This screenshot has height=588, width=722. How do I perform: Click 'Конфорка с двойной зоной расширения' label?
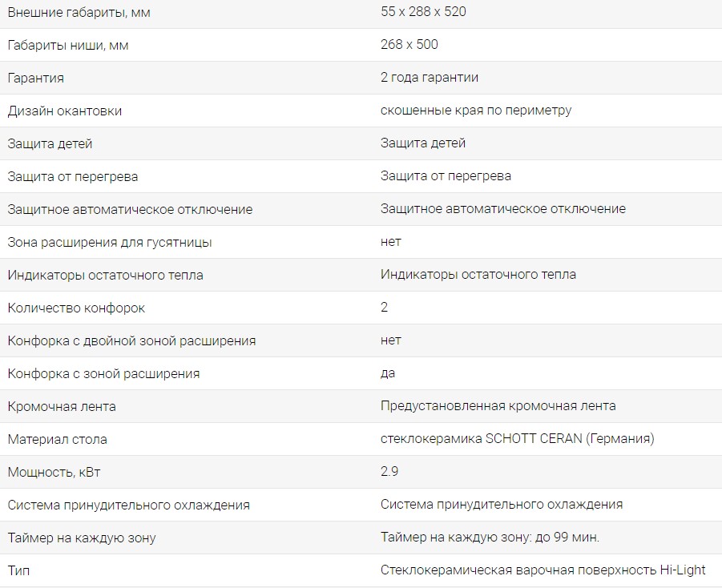(x=131, y=340)
